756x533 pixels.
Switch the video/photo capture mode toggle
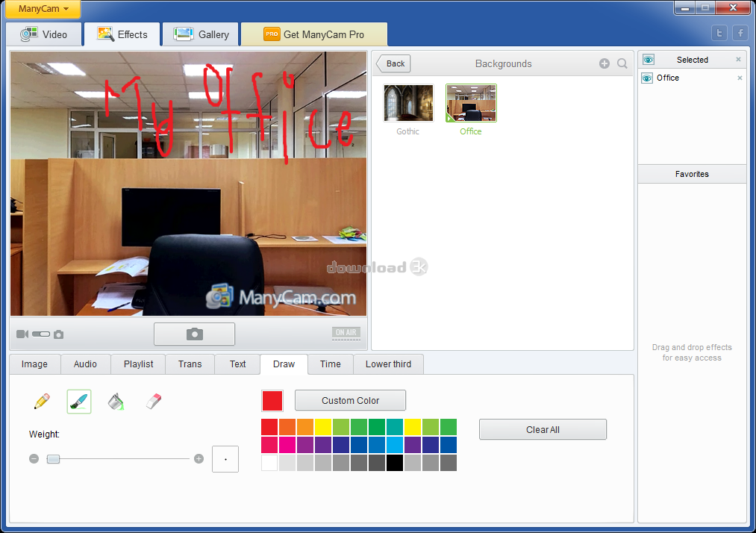pos(42,334)
